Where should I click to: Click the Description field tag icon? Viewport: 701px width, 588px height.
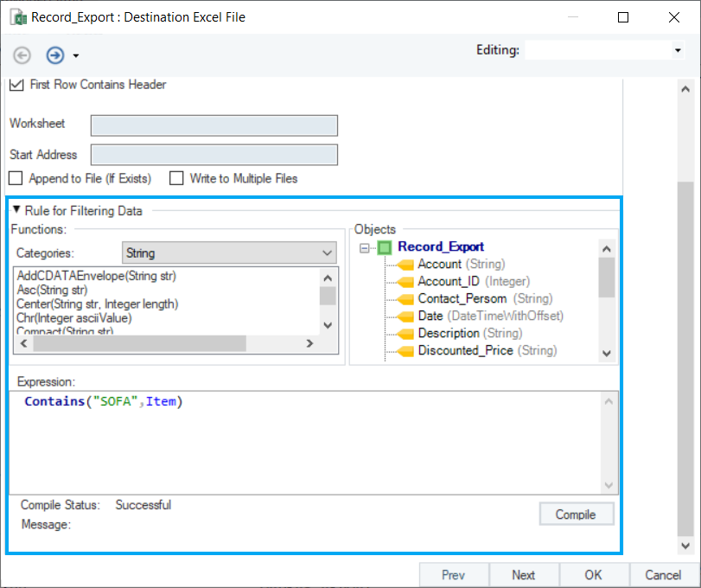coord(405,334)
